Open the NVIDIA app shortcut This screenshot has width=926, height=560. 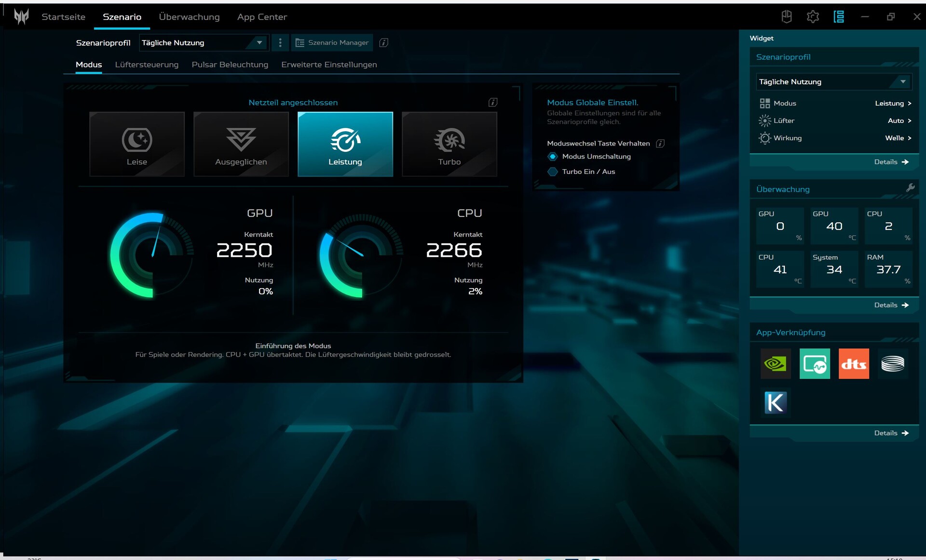tap(776, 364)
